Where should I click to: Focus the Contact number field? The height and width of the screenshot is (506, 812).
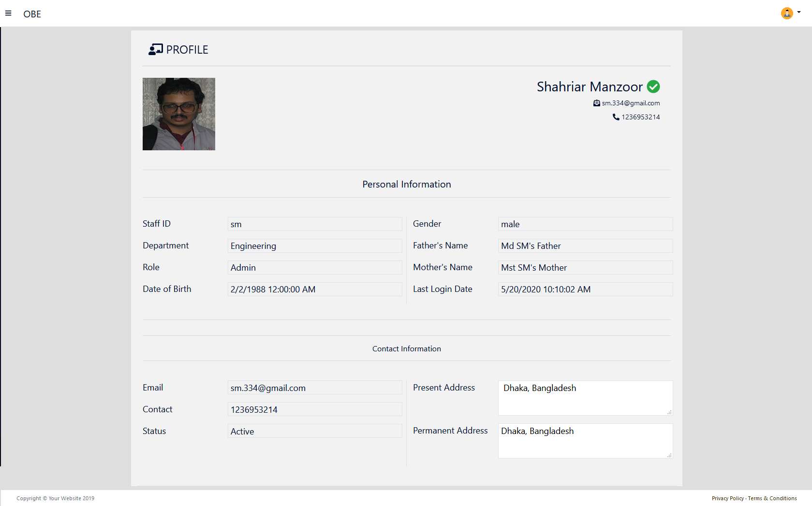(x=315, y=409)
